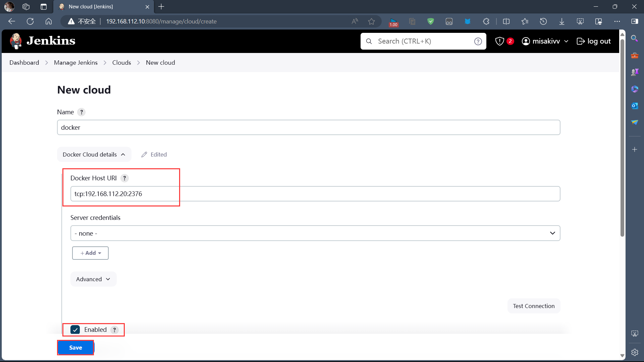Image resolution: width=644 pixels, height=362 pixels.
Task: Open Docker Host URI help icon
Action: pos(124,178)
